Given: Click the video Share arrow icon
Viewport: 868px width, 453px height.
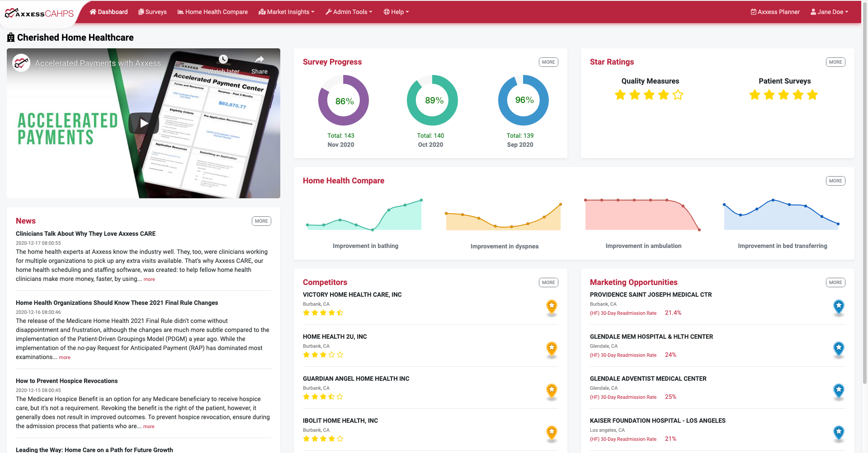Looking at the screenshot, I should (259, 59).
